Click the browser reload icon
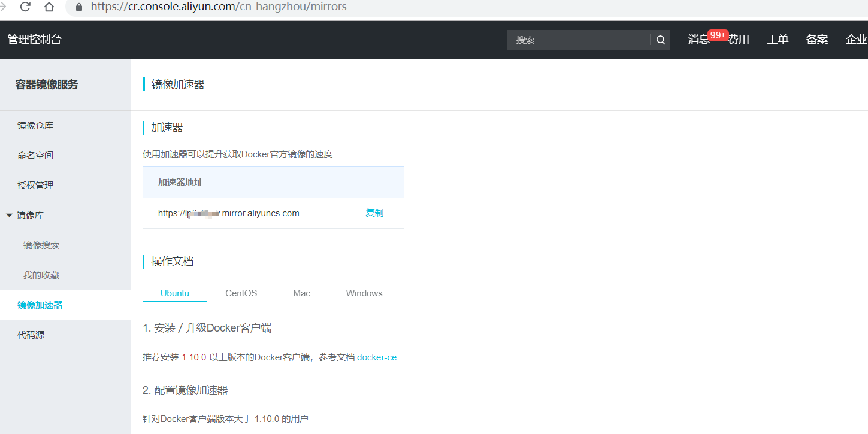Image resolution: width=868 pixels, height=434 pixels. 25,7
